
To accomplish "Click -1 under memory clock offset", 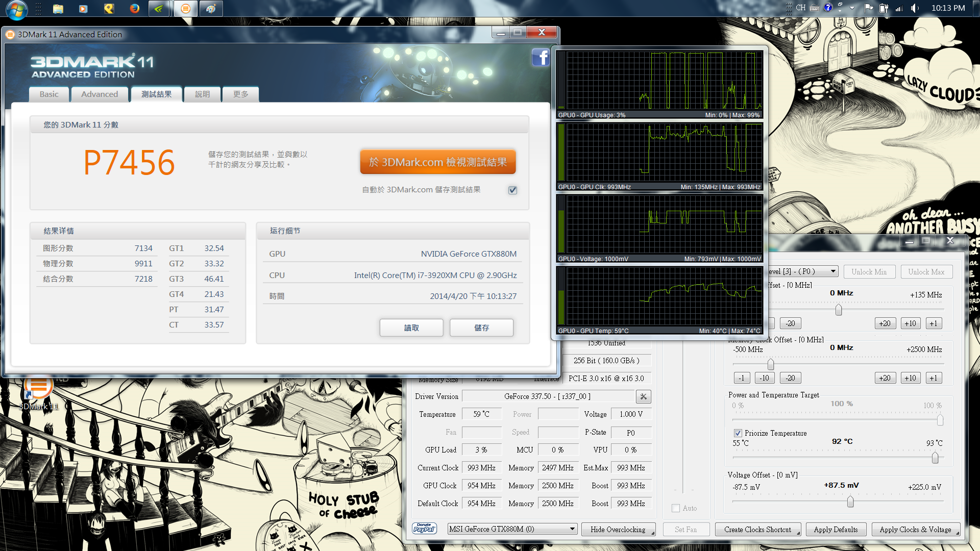I will coord(742,378).
